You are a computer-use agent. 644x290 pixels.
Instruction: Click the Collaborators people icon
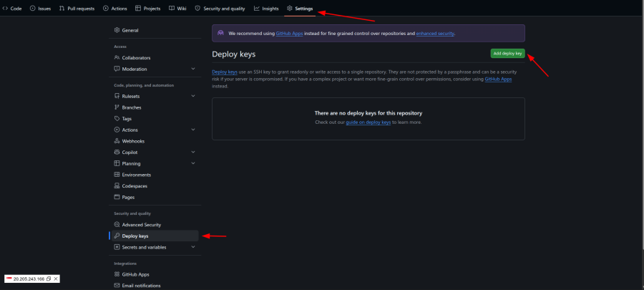[x=117, y=58]
